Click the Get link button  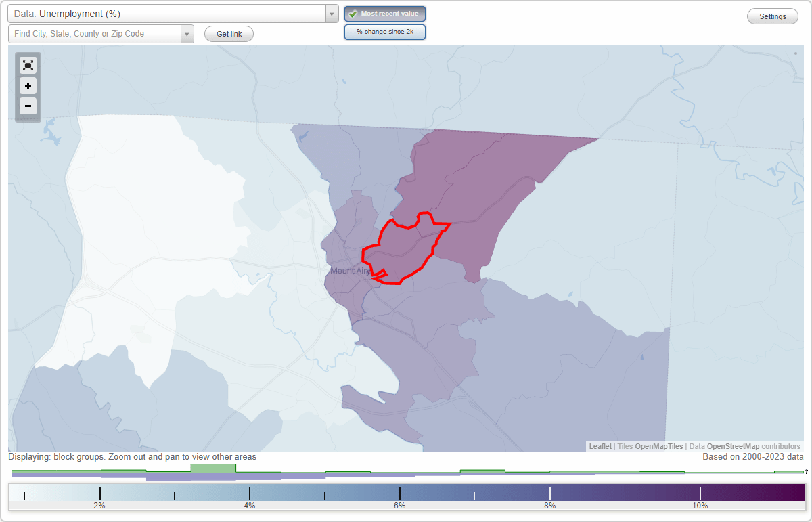pyautogui.click(x=228, y=33)
